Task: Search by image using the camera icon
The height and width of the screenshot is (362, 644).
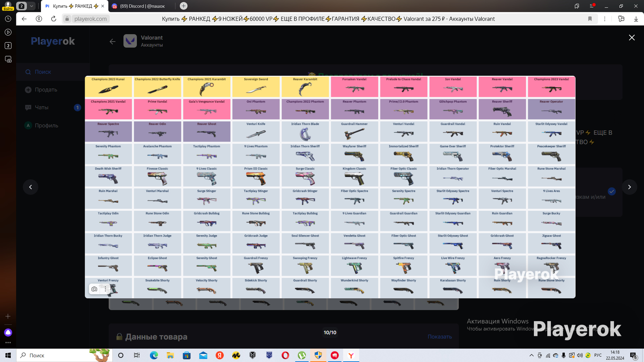Action: click(x=94, y=289)
